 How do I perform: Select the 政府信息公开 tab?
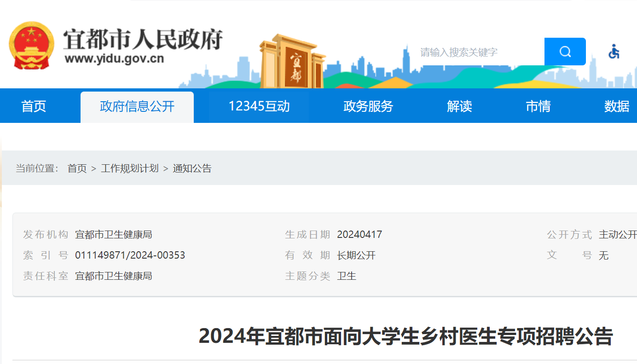pyautogui.click(x=137, y=106)
